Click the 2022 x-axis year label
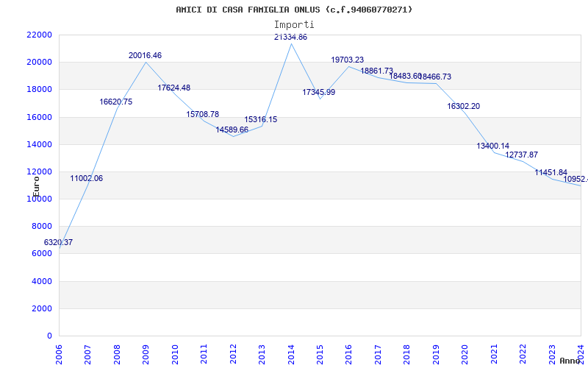 (523, 354)
